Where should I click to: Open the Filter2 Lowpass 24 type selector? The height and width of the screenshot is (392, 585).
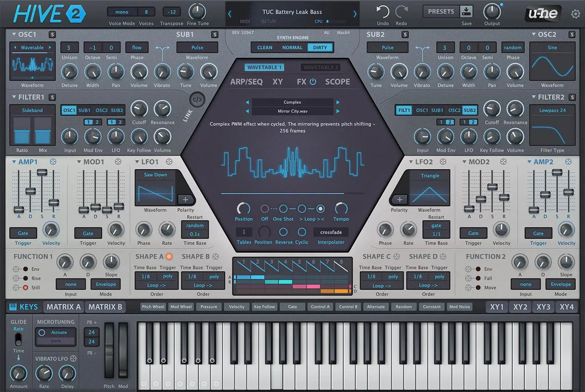(x=552, y=110)
